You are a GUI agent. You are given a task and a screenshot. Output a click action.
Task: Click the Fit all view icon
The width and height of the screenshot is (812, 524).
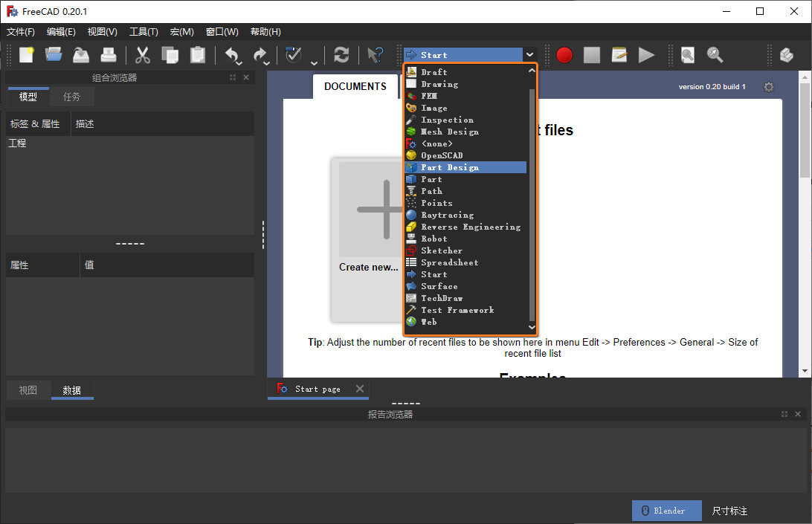tap(688, 54)
